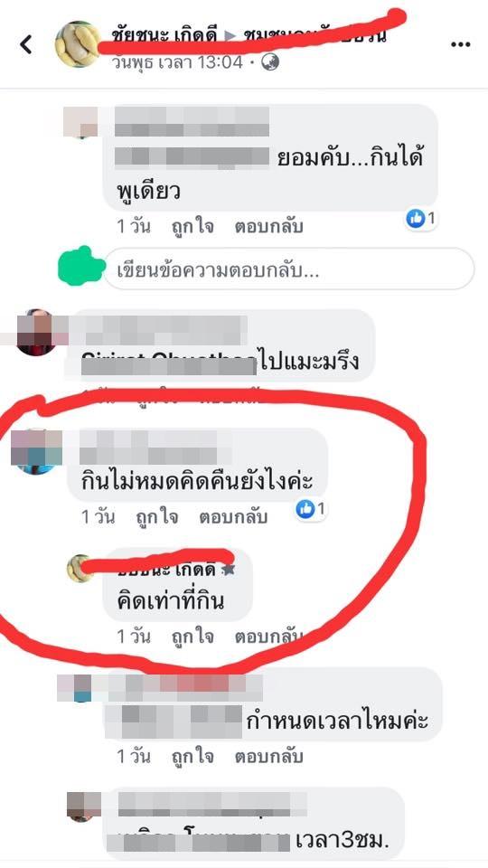The width and height of the screenshot is (488, 868).
Task: Tap ถูกใจ under the ยอมคับ comment
Action: pyautogui.click(x=192, y=226)
